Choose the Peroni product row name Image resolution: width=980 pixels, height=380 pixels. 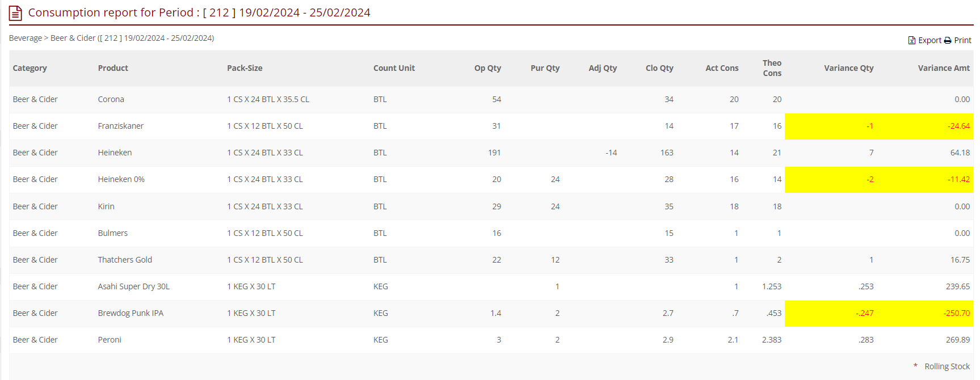pyautogui.click(x=110, y=340)
